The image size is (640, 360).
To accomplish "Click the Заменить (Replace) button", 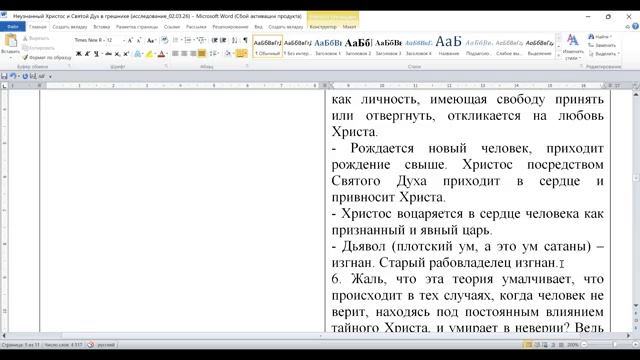I will click(x=602, y=45).
